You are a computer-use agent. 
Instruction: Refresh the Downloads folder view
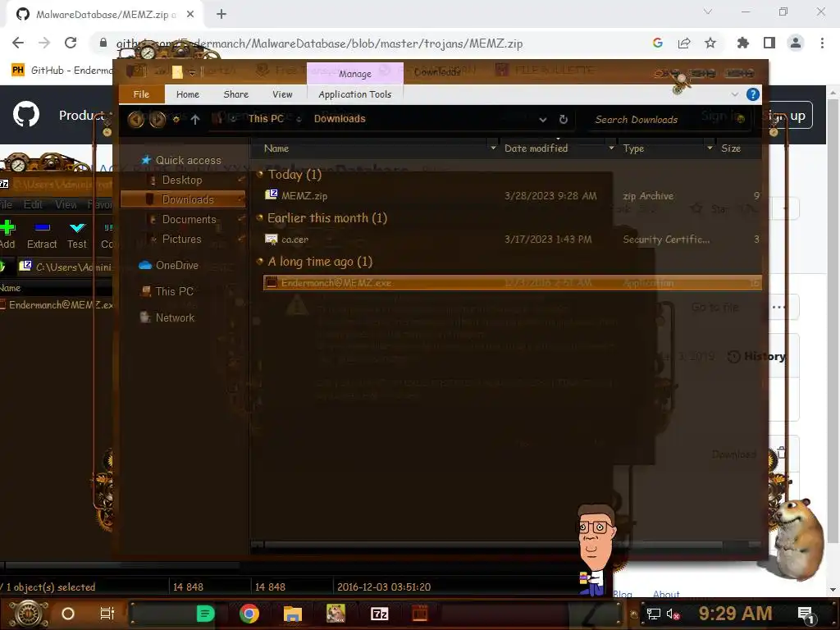click(x=563, y=120)
